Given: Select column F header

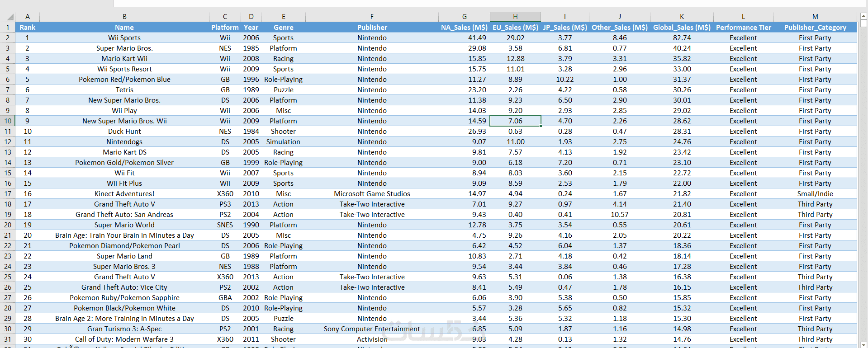Looking at the screenshot, I should (x=372, y=17).
